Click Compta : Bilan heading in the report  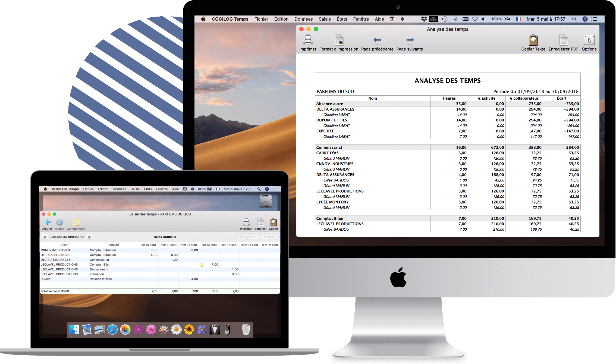(x=330, y=218)
